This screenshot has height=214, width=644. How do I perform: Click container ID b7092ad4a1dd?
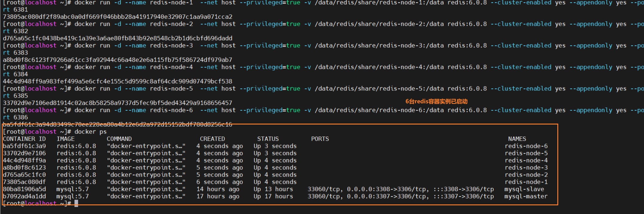pyautogui.click(x=24, y=196)
